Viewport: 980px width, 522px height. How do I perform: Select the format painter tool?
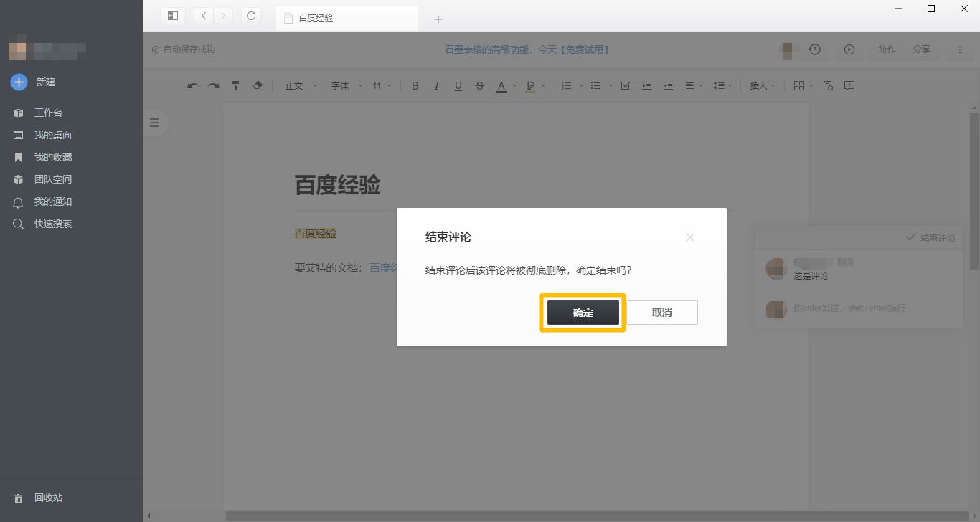(235, 86)
